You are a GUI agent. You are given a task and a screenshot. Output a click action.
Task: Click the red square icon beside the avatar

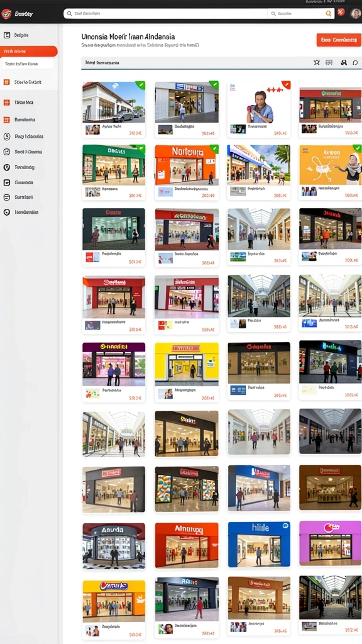click(341, 13)
